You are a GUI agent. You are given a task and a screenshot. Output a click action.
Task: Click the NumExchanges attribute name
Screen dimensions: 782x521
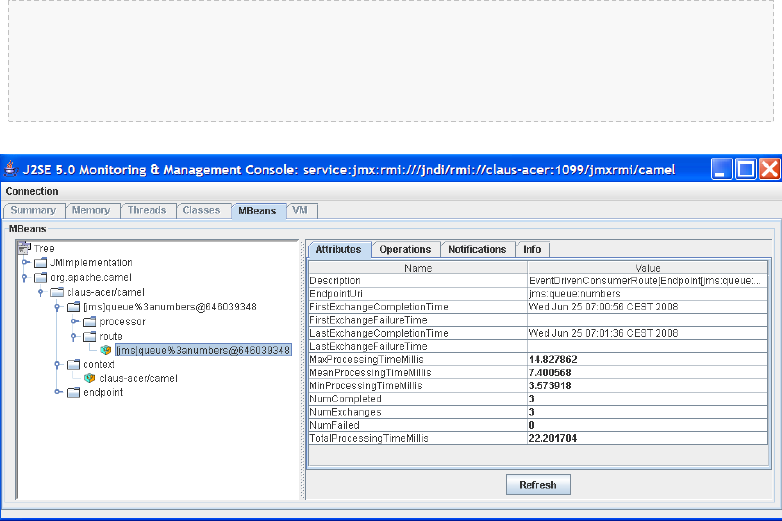pos(346,412)
